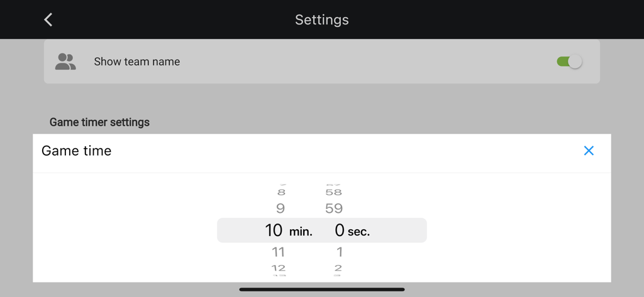Tap the selected 10 minutes value
This screenshot has height=297, width=644.
coord(274,230)
